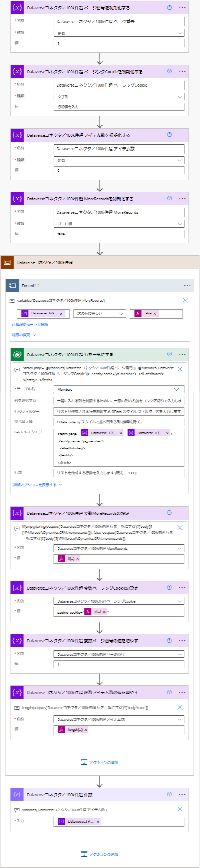This screenshot has height=868, width=200.
Task: Click the 初期値を入力 value field
Action: pyautogui.click(x=119, y=107)
